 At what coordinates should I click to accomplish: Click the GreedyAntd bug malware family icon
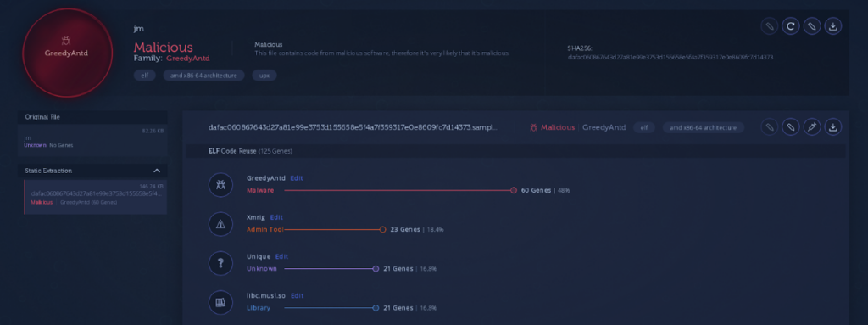tap(220, 185)
